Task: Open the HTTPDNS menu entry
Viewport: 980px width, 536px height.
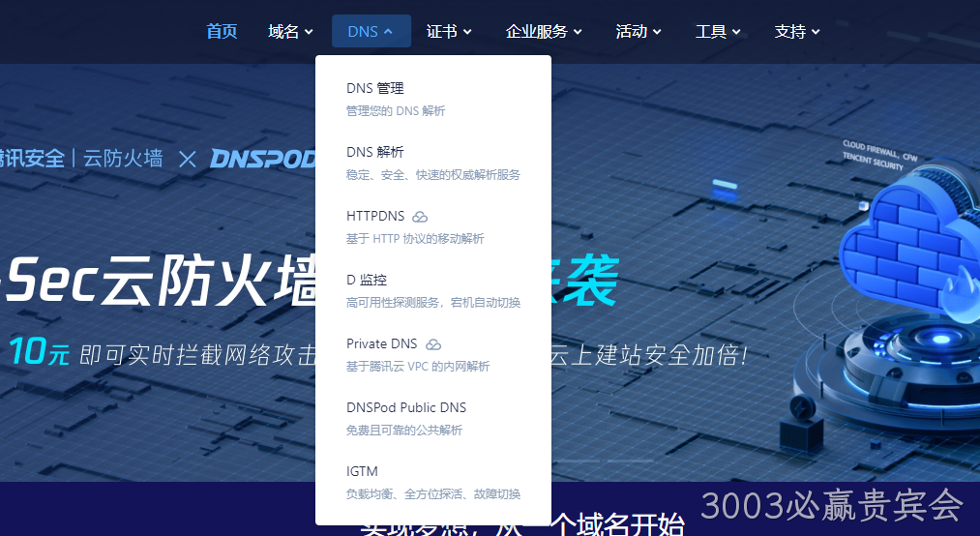Action: [x=375, y=216]
